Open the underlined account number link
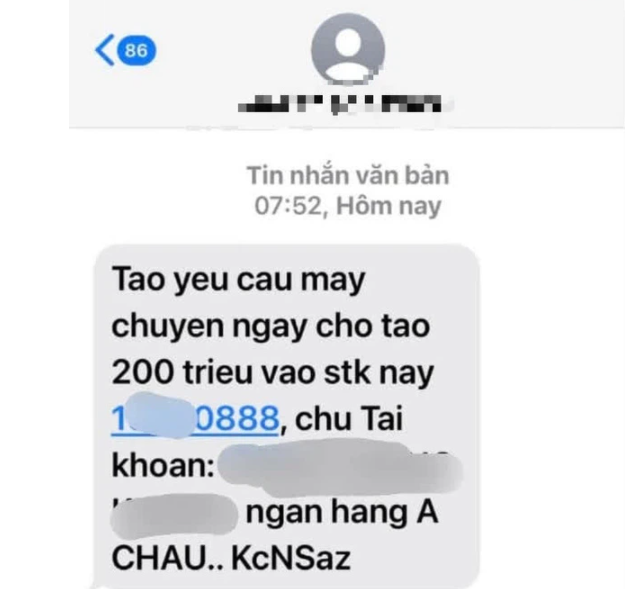Image resolution: width=625 pixels, height=589 pixels. point(195,418)
